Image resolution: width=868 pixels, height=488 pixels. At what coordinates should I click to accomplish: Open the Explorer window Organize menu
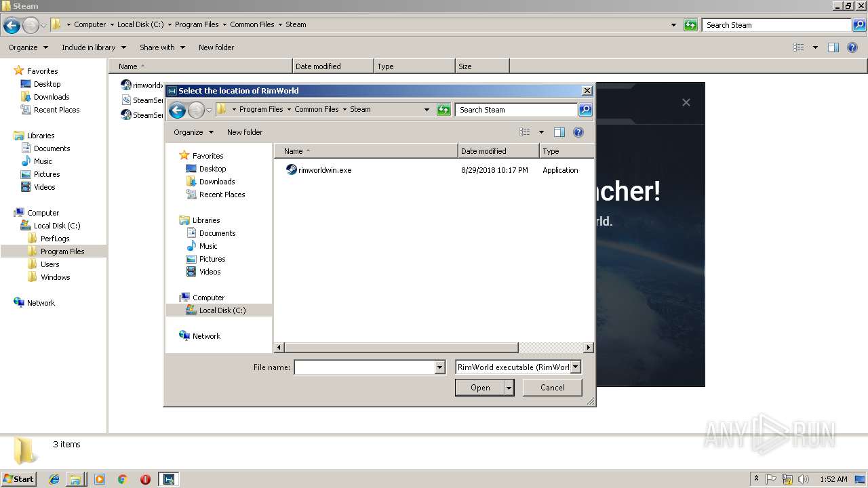click(x=28, y=47)
